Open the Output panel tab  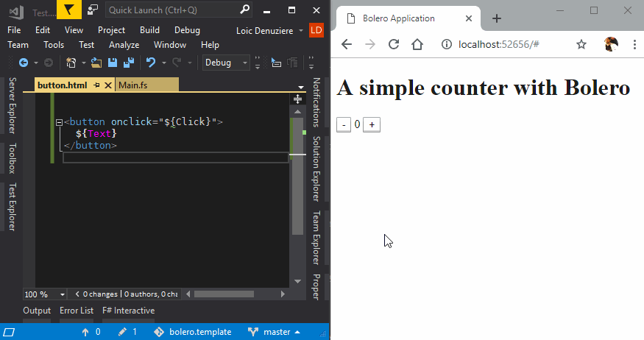37,311
